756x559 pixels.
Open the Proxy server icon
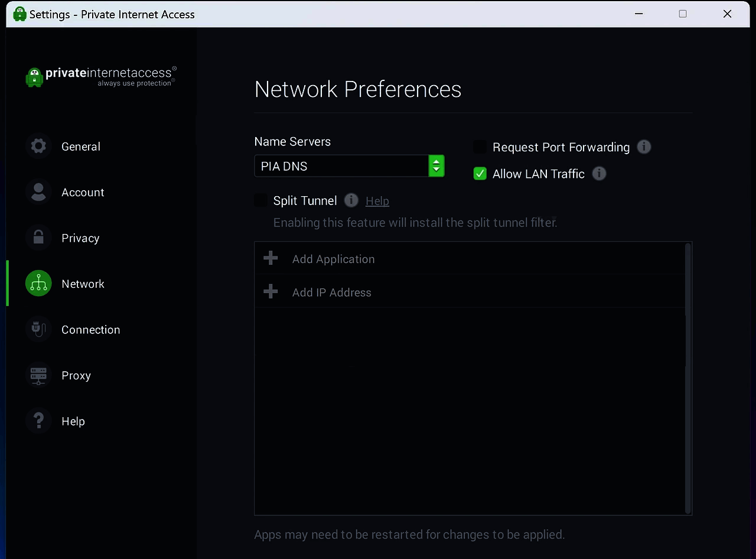tap(38, 375)
